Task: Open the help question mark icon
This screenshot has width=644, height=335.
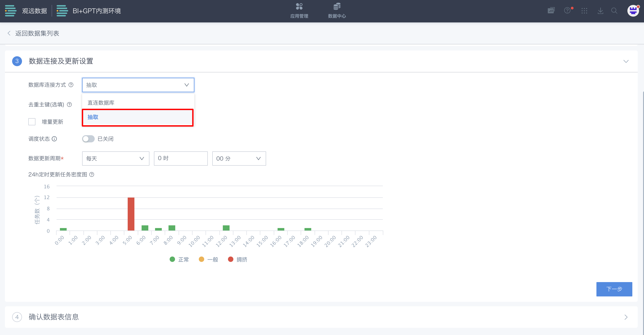Action: tap(567, 11)
